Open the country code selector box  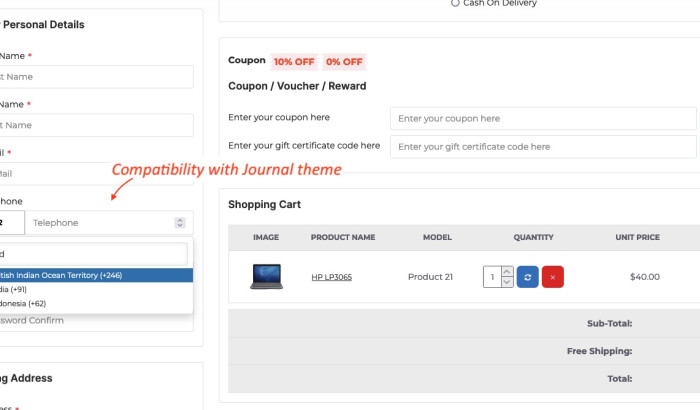coord(11,222)
